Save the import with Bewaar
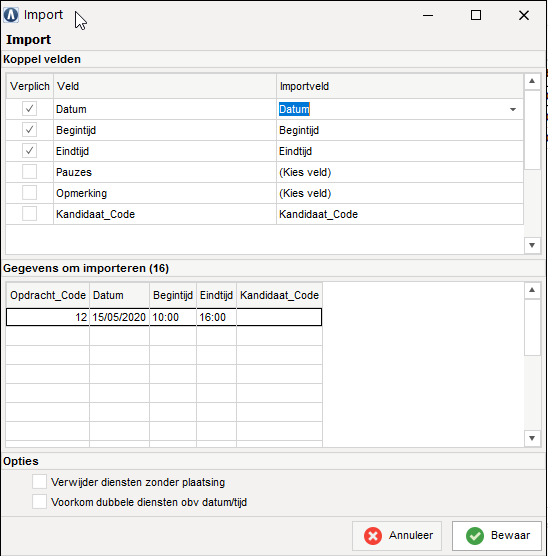The image size is (548, 556). pos(497,535)
